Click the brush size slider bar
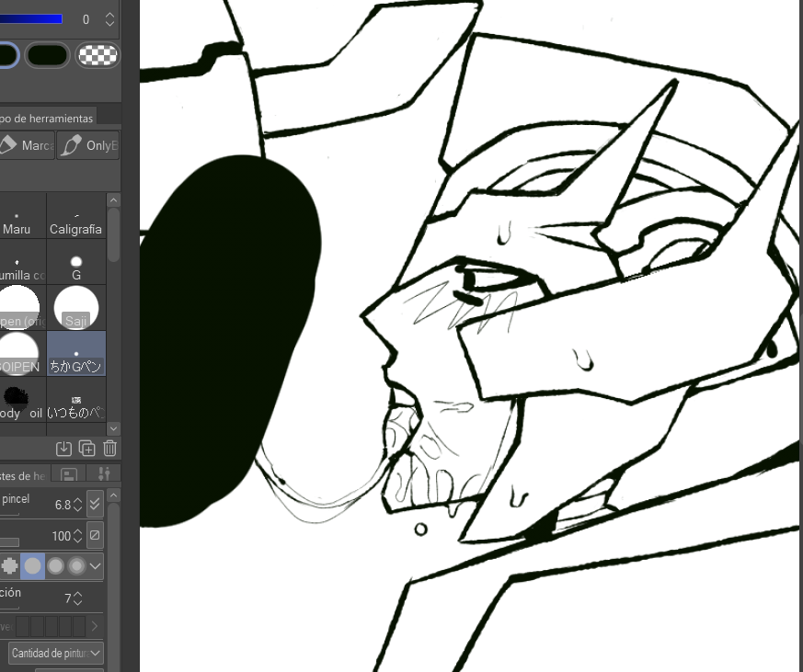 click(9, 514)
